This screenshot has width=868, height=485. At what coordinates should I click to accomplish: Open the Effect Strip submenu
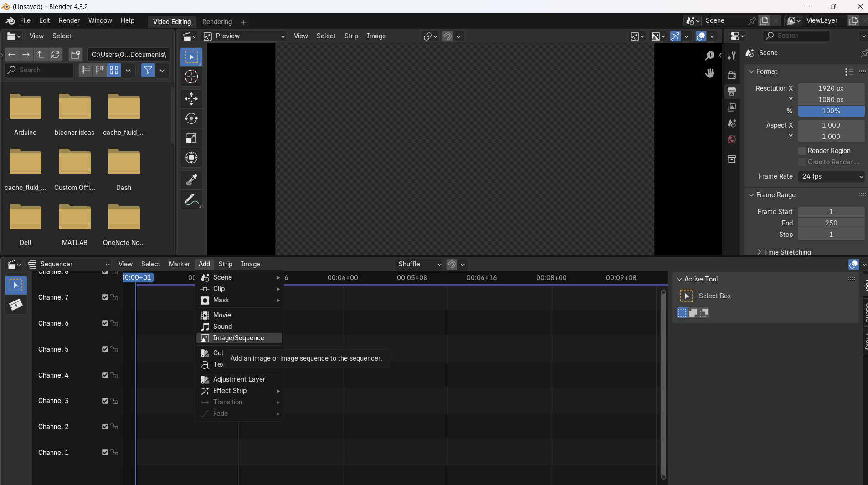coord(239,391)
